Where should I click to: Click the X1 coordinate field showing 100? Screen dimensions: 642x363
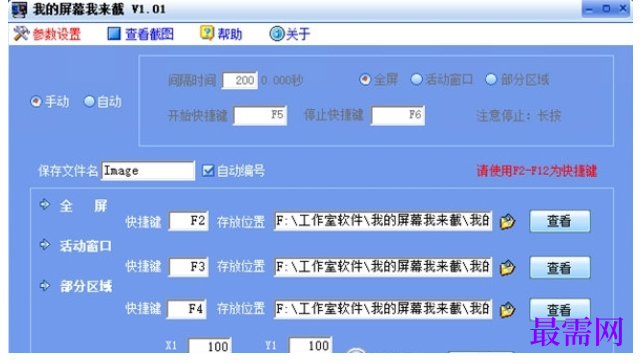(x=210, y=345)
